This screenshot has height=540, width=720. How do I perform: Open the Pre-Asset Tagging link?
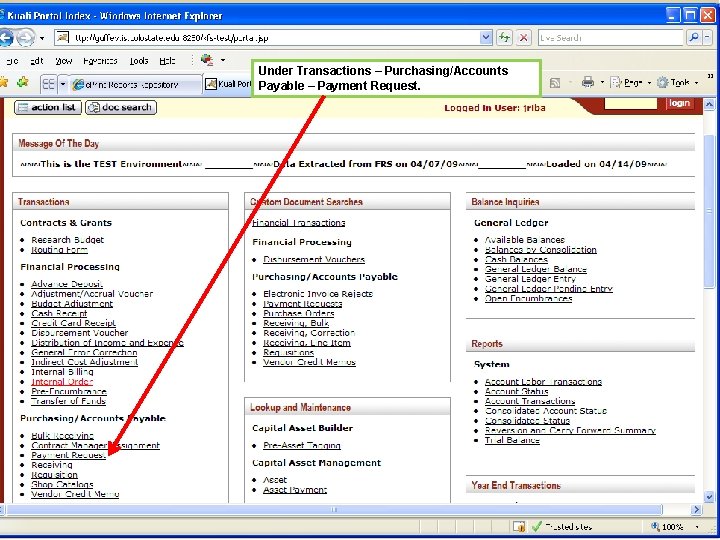[x=302, y=445]
